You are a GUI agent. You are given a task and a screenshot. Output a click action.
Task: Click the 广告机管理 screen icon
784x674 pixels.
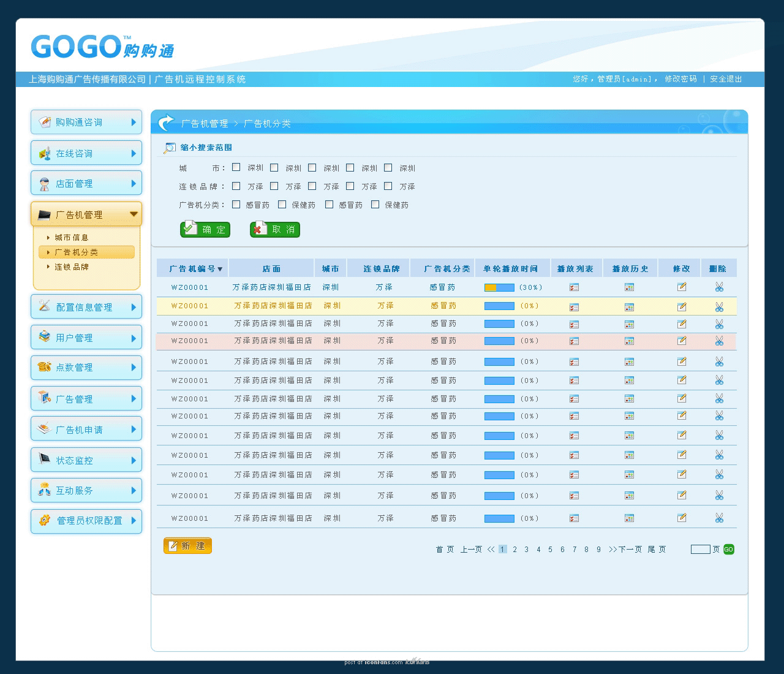click(44, 214)
